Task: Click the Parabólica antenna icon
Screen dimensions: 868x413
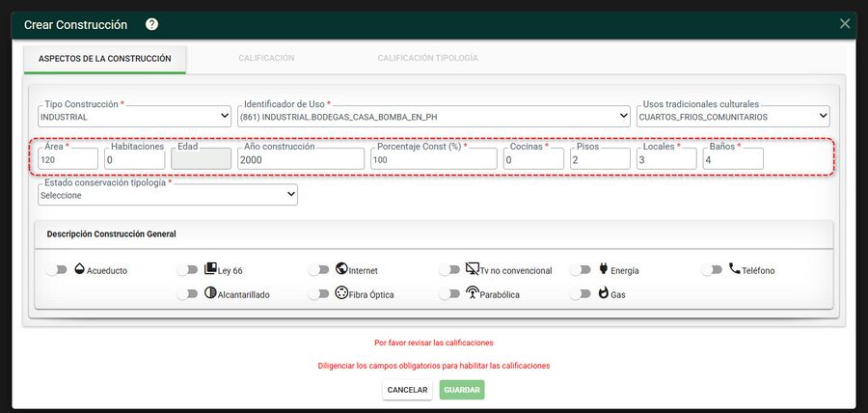Action: (473, 292)
